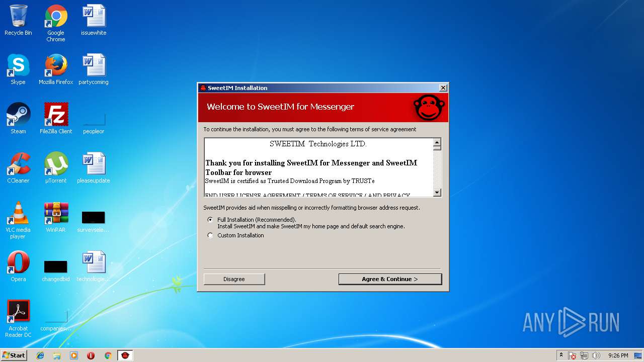Click the Action Center flag tray icon
Screen dimensions: 644x362
click(x=572, y=355)
